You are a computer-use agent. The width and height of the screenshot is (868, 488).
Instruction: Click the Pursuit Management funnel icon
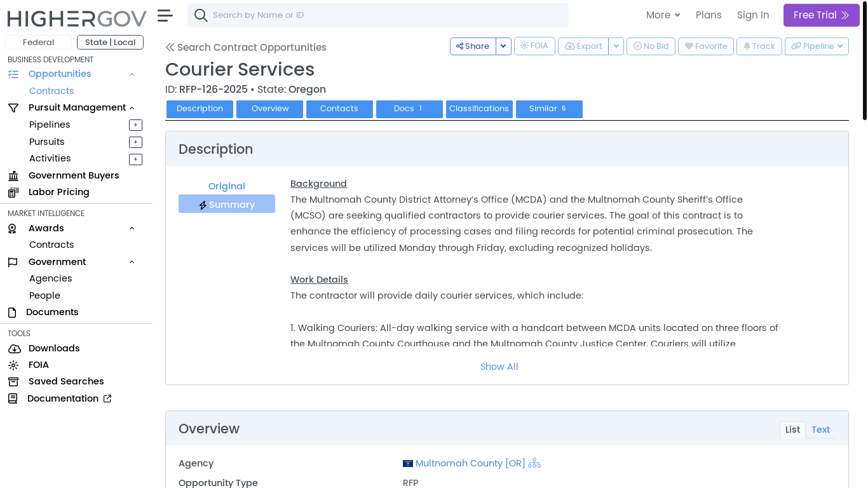(13, 108)
